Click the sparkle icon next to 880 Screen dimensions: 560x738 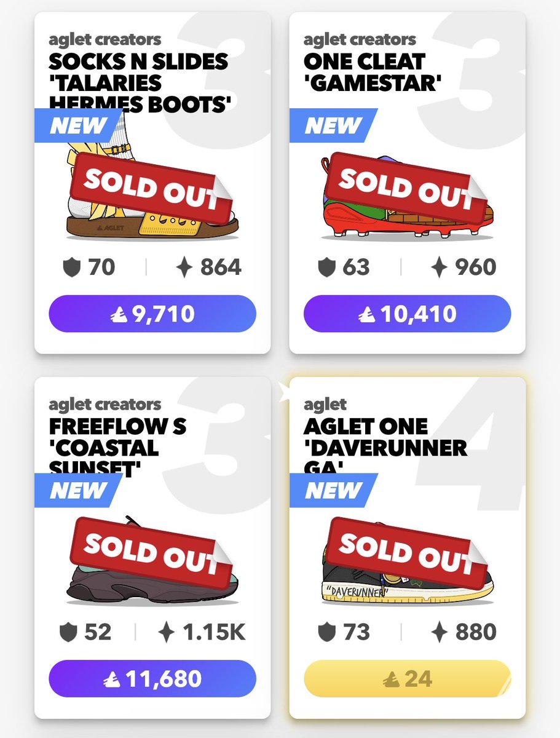[439, 632]
